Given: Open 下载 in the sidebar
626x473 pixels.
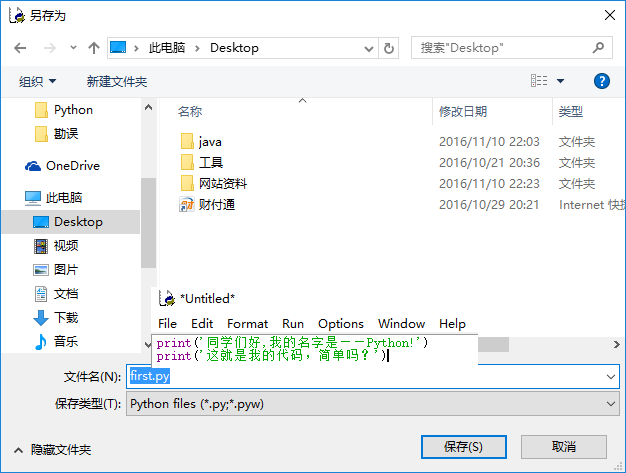Looking at the screenshot, I should (56, 318).
